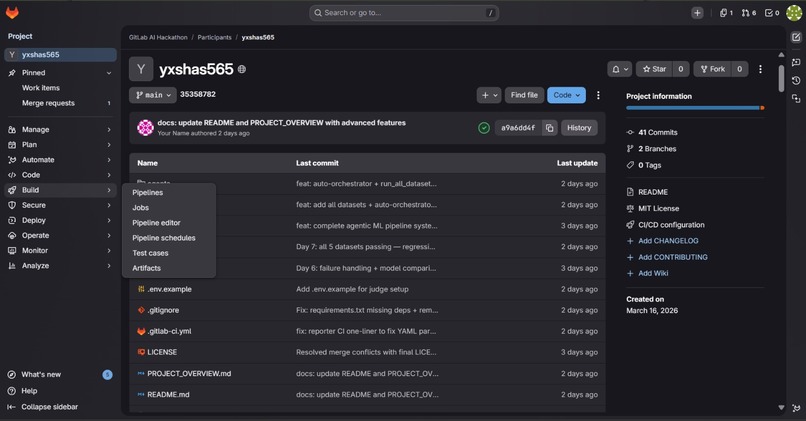Focus the Search or go to field
This screenshot has height=421, width=806.
pyautogui.click(x=404, y=13)
